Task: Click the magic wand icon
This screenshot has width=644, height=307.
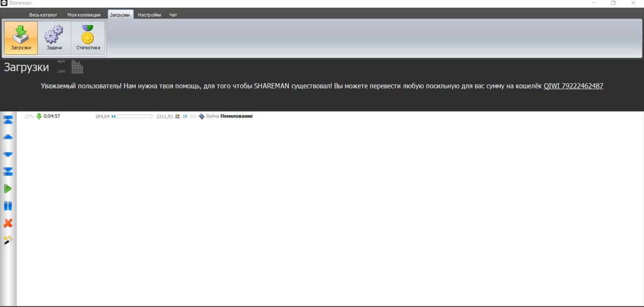Action: point(8,240)
